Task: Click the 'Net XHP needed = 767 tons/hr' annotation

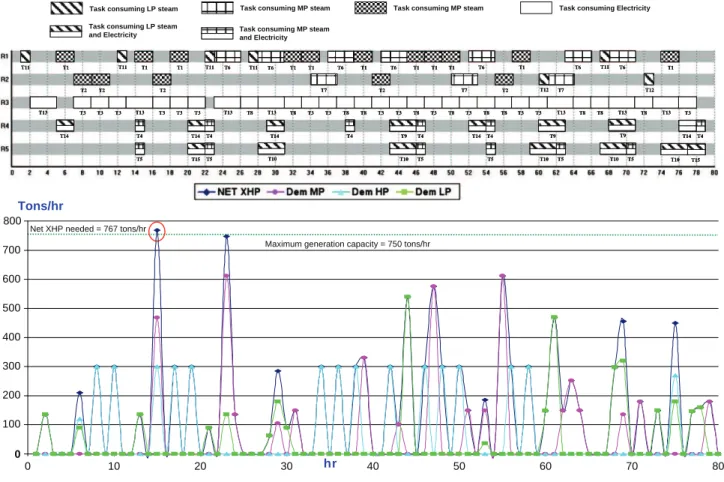Action: click(x=88, y=229)
